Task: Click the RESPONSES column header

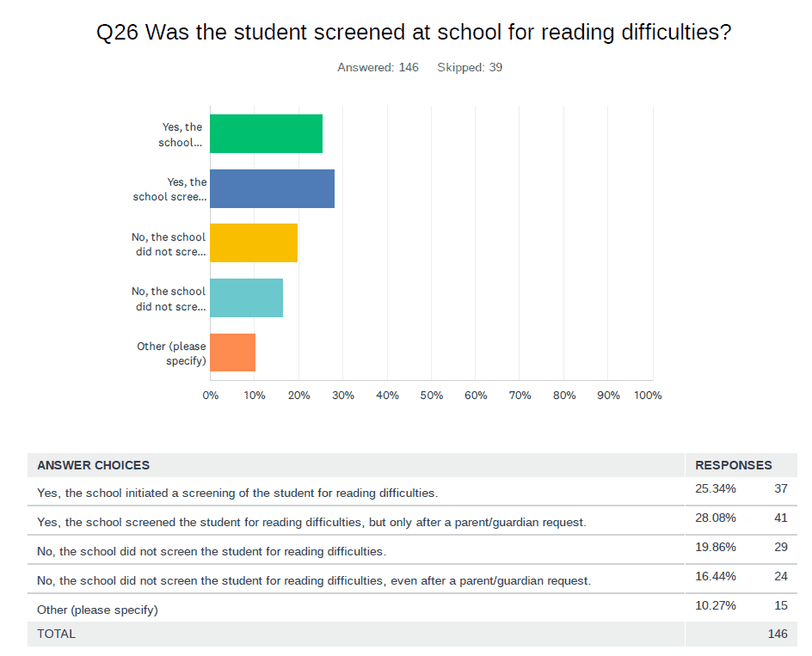Action: (733, 465)
